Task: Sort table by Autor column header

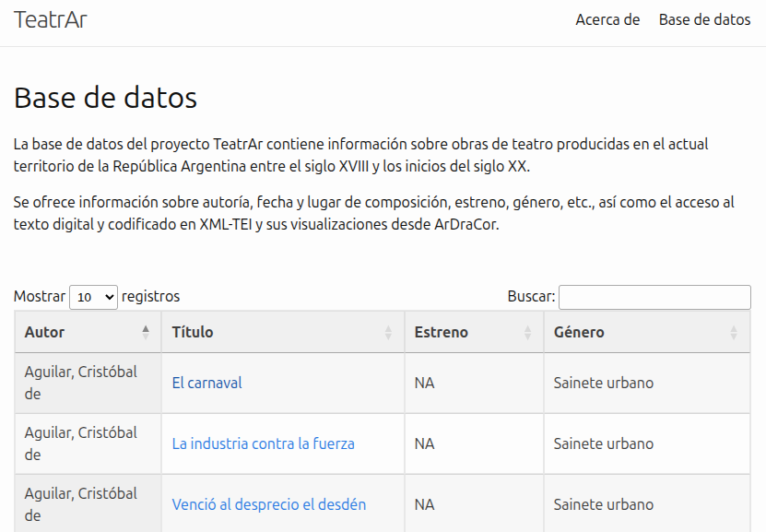Action: tap(88, 332)
